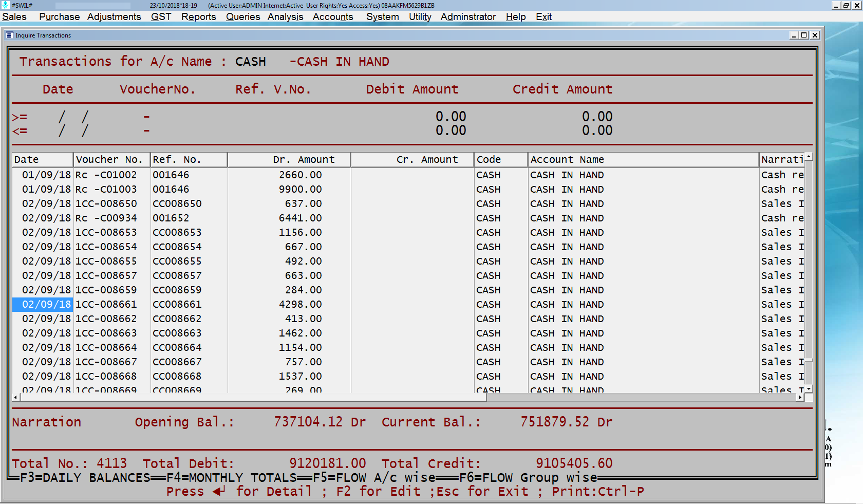Select the Rc -C00934 transaction row
The image size is (863, 504).
tap(106, 218)
